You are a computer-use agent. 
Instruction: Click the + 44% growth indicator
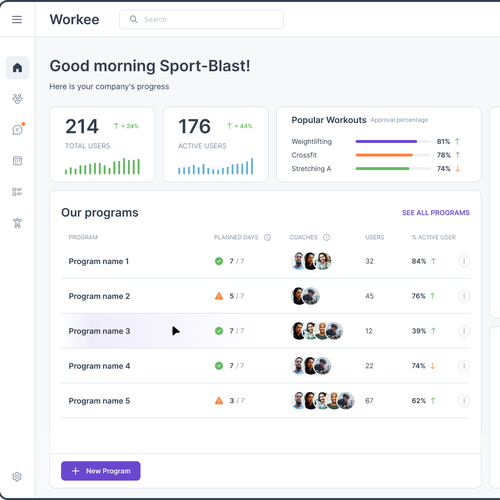(x=240, y=126)
